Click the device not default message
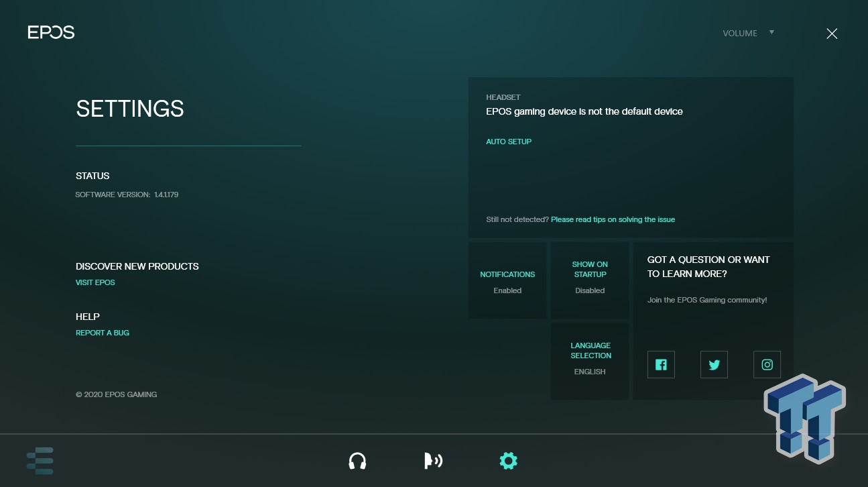The image size is (868, 487). coord(584,111)
